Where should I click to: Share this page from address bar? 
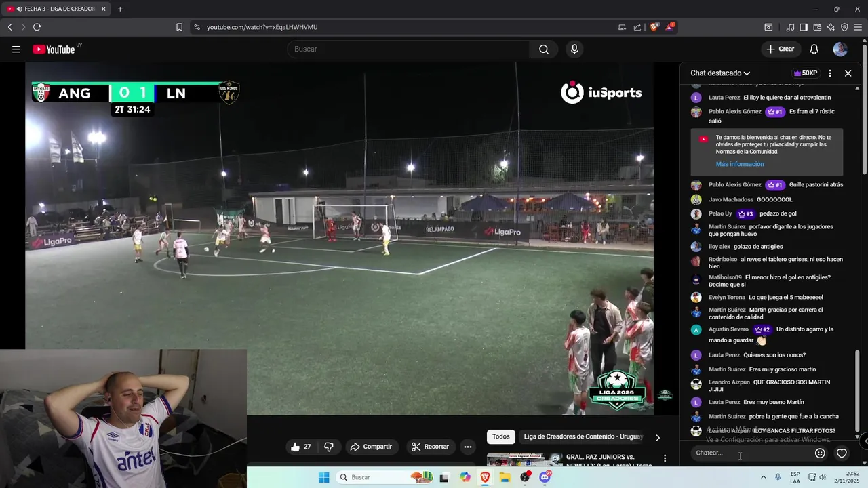coord(637,27)
